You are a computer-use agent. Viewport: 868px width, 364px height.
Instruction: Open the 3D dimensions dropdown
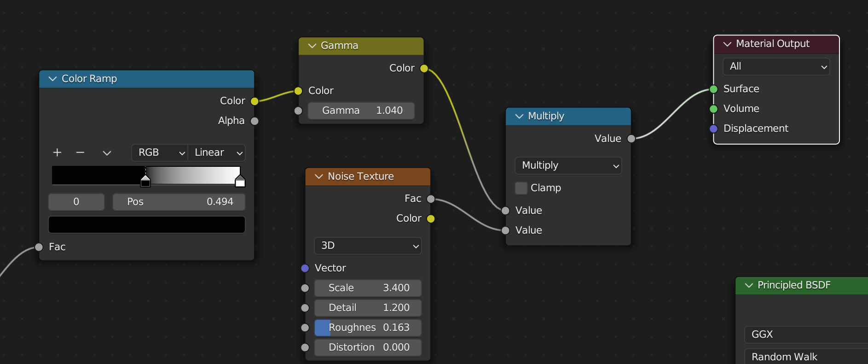pyautogui.click(x=368, y=246)
